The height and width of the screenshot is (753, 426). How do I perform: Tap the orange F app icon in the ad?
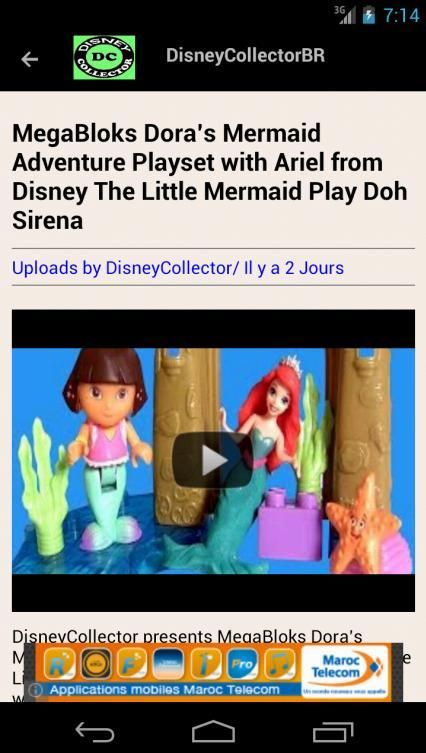132,664
